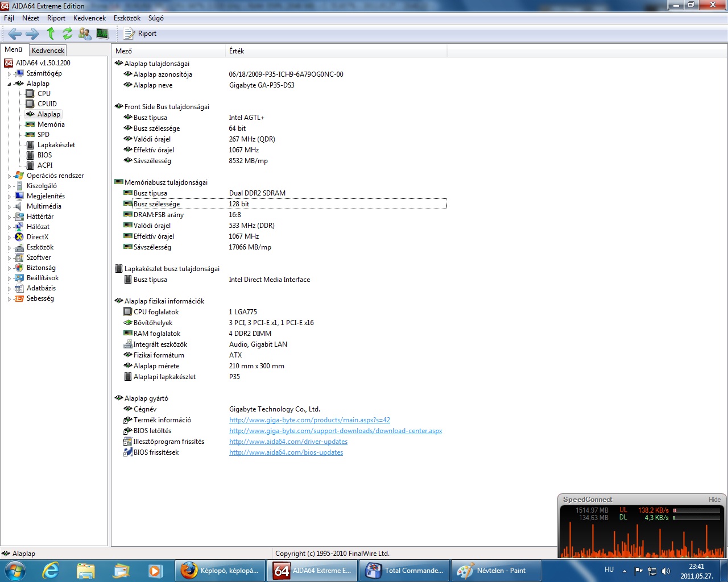
Task: Select the CPU item in tree
Action: [44, 94]
